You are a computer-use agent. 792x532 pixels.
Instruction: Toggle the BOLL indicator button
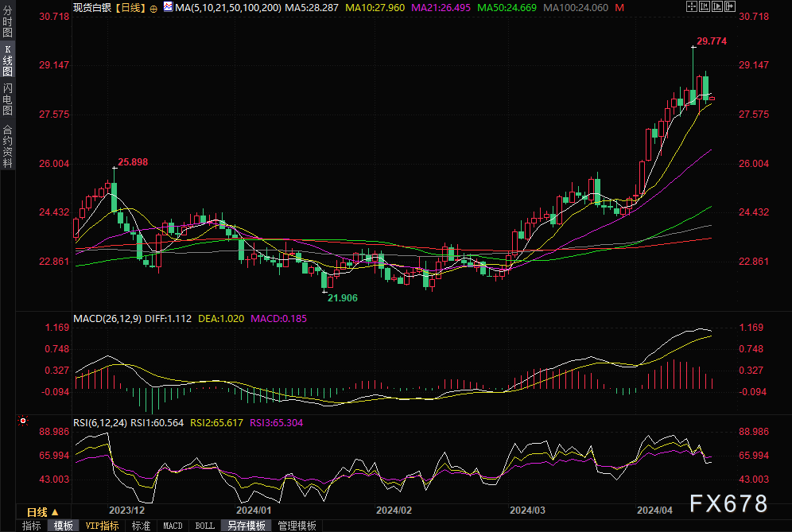(204, 526)
